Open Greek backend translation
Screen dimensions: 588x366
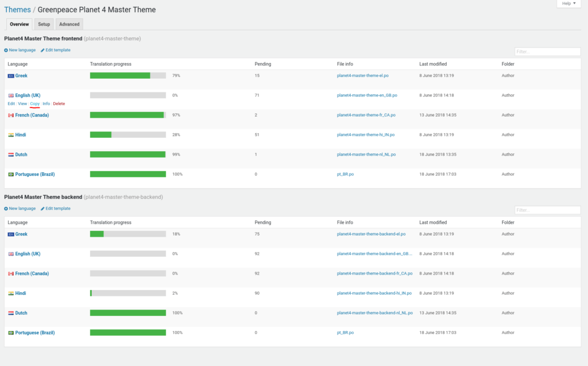21,234
